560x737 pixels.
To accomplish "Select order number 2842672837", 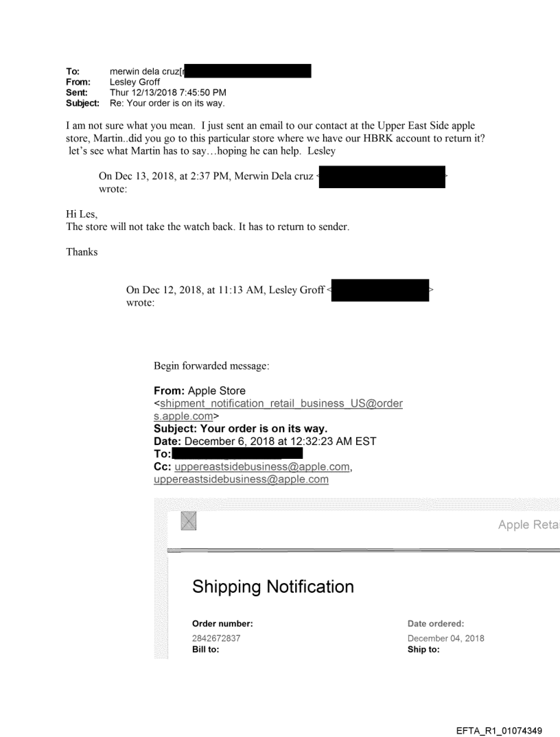I will (x=216, y=638).
